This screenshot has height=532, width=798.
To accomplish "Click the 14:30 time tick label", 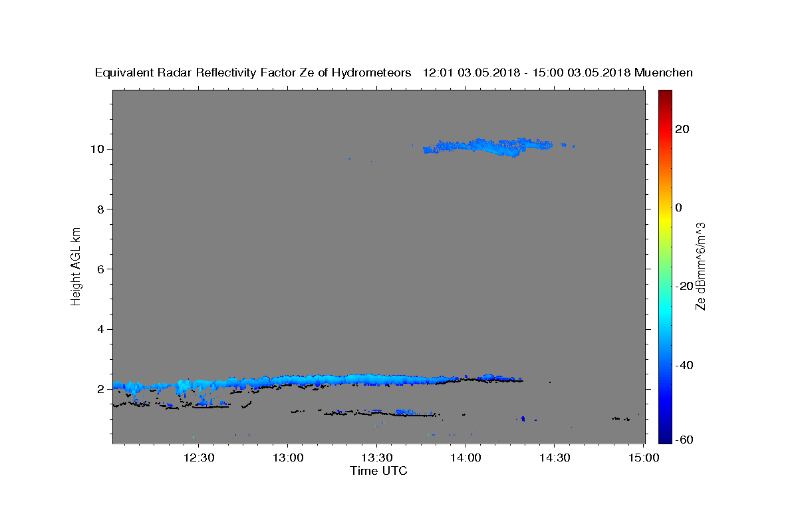I will pos(554,458).
